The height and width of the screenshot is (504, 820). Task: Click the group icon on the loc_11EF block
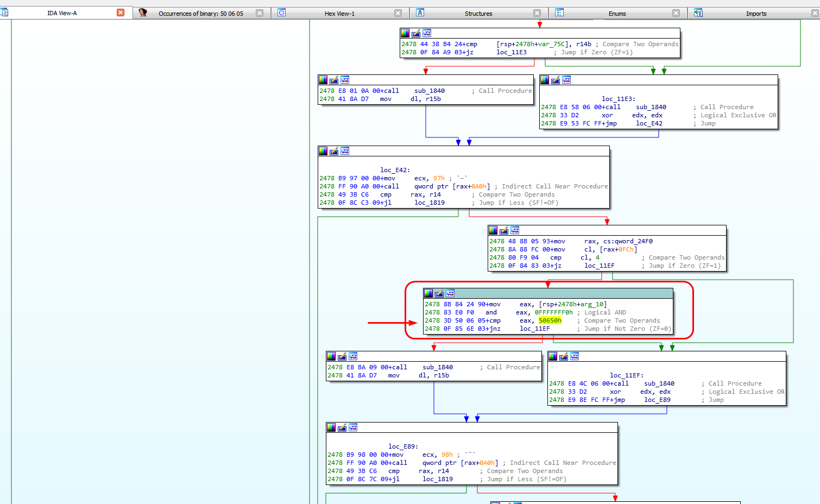(575, 356)
